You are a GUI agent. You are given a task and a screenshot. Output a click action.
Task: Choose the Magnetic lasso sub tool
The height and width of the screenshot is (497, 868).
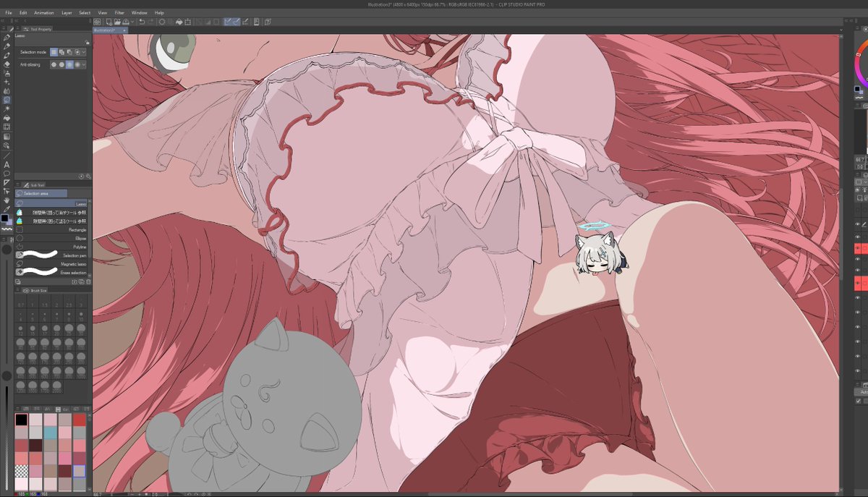pos(51,263)
